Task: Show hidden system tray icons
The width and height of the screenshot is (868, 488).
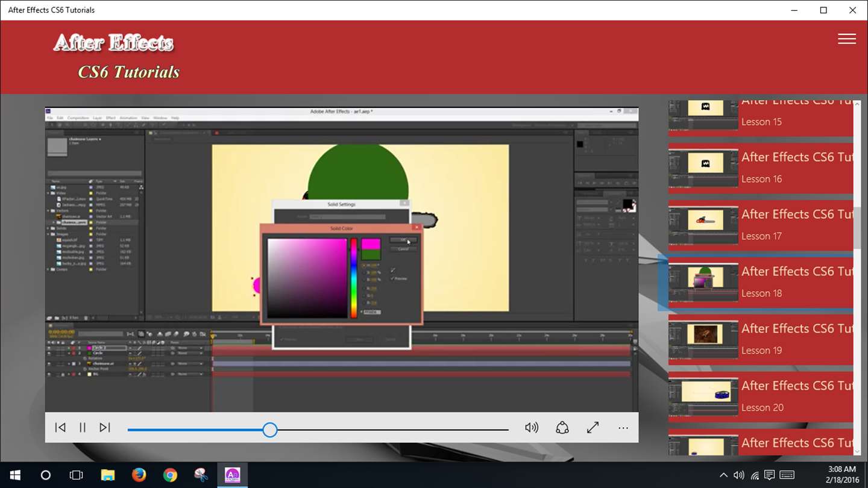Action: (723, 475)
